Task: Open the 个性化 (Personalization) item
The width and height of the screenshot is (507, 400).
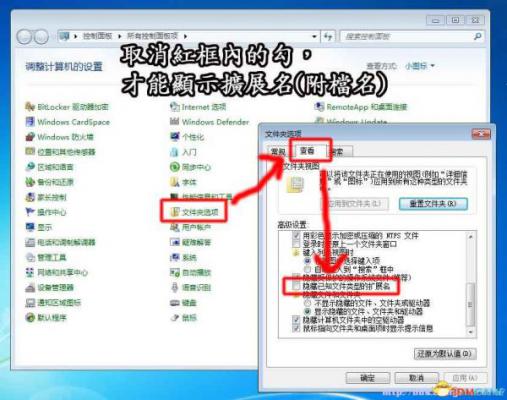Action: (187, 137)
